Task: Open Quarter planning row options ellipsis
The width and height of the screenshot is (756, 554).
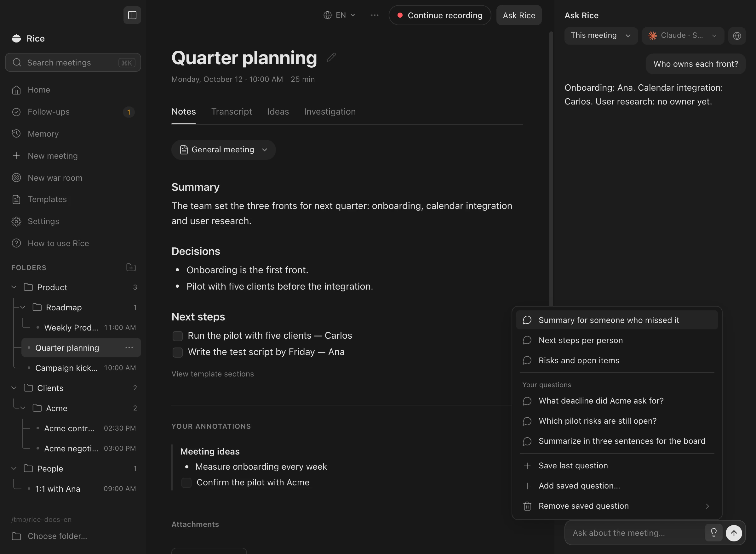Action: [129, 348]
